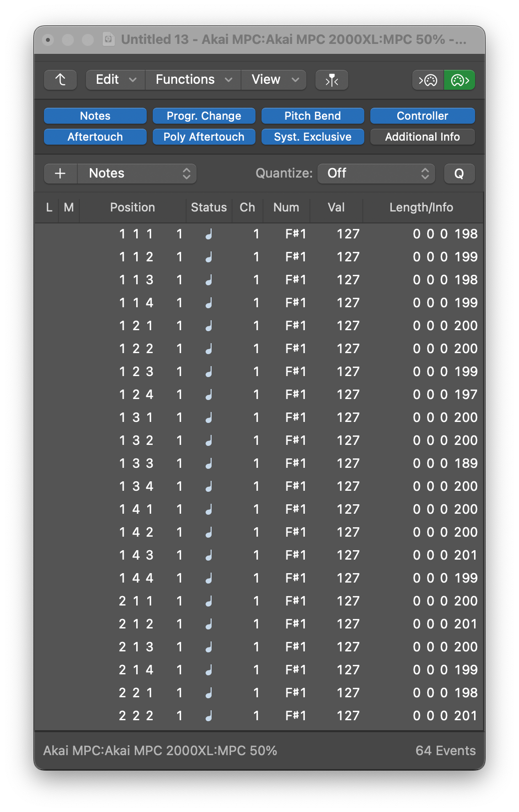The image size is (519, 812).
Task: Open the Functions menu
Action: (x=194, y=80)
